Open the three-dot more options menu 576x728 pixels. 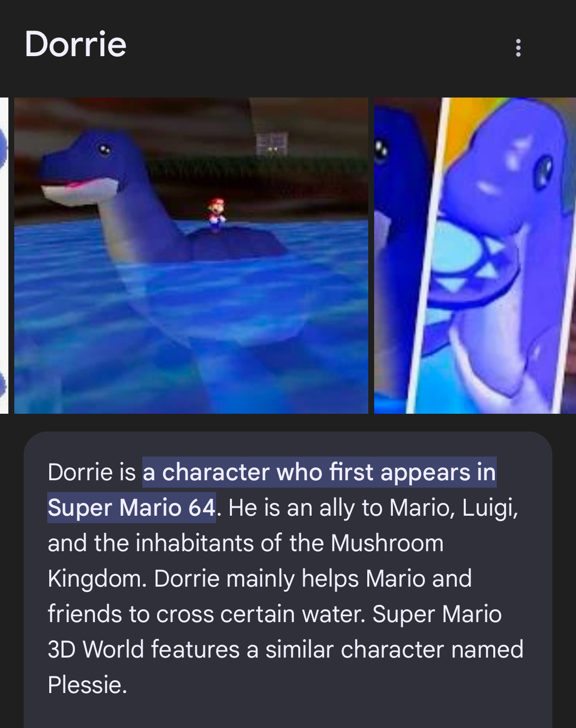(517, 48)
